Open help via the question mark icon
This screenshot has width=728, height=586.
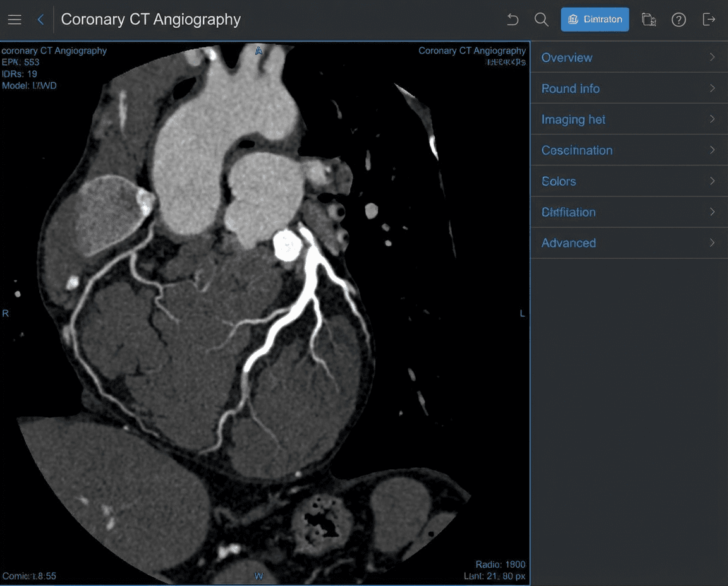point(679,20)
